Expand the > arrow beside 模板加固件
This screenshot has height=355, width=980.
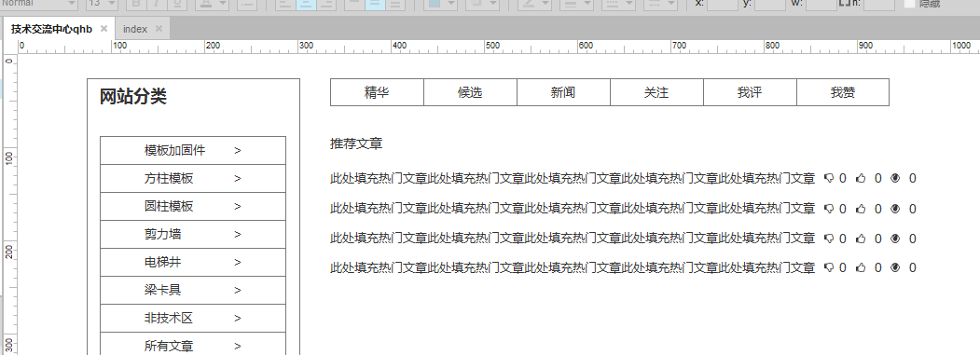238,151
